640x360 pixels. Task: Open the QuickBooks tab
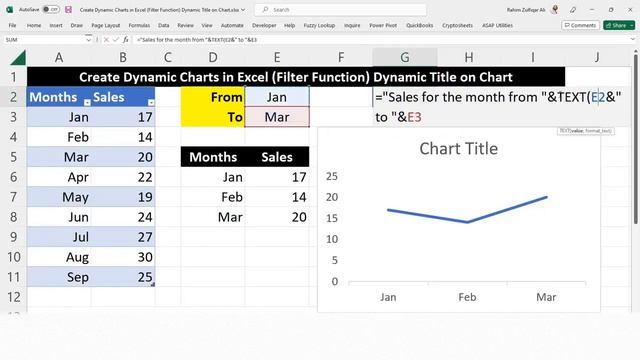tap(420, 25)
